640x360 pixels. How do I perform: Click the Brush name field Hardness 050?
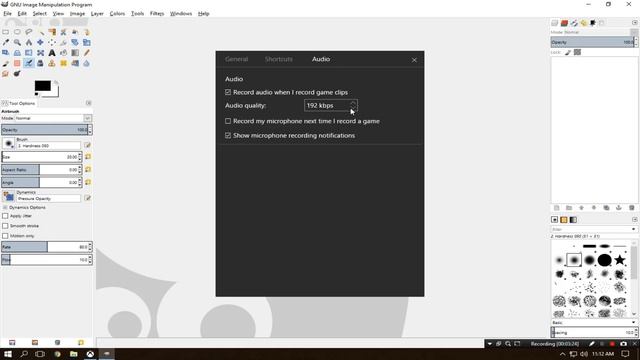(x=48, y=146)
